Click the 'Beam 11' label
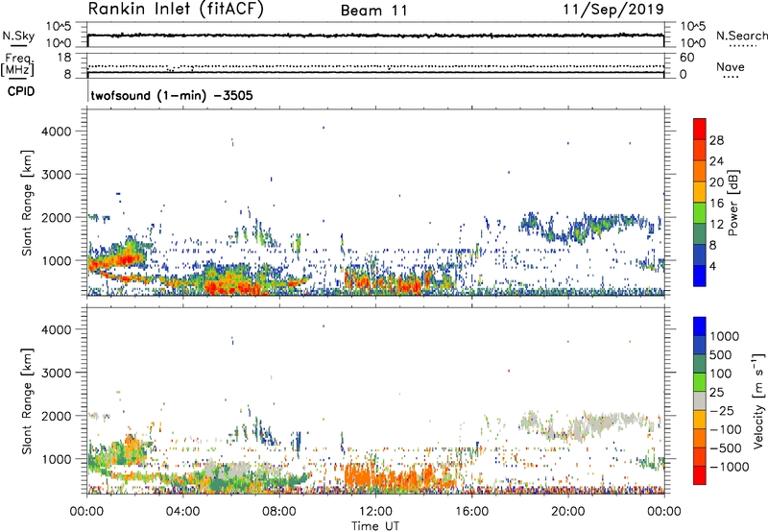Viewport: 768px width, 532px height. coord(374,11)
